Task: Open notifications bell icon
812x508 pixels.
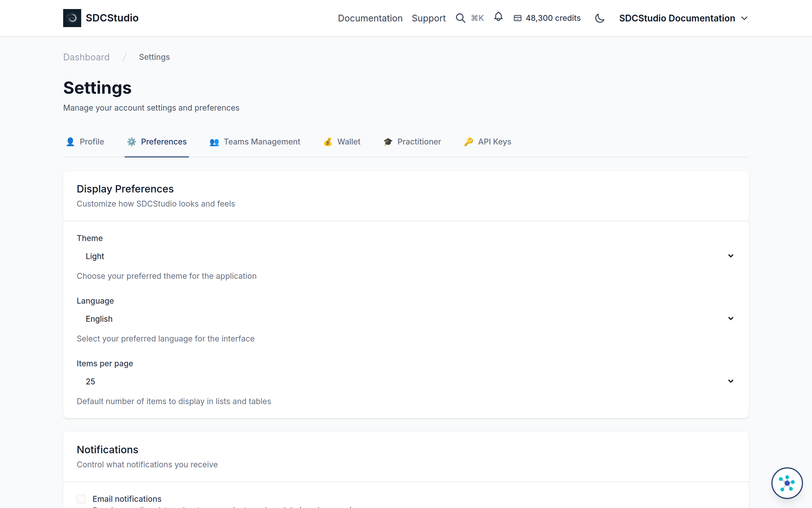Action: click(x=498, y=17)
